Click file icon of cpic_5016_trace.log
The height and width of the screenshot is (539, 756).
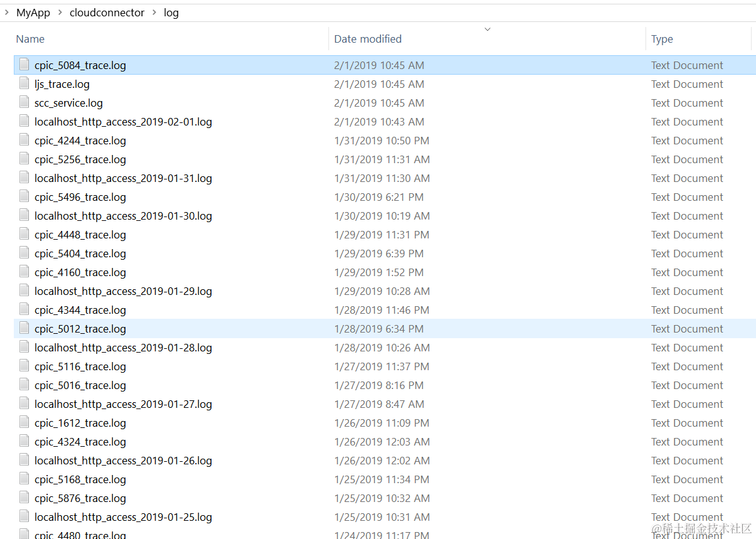(24, 385)
